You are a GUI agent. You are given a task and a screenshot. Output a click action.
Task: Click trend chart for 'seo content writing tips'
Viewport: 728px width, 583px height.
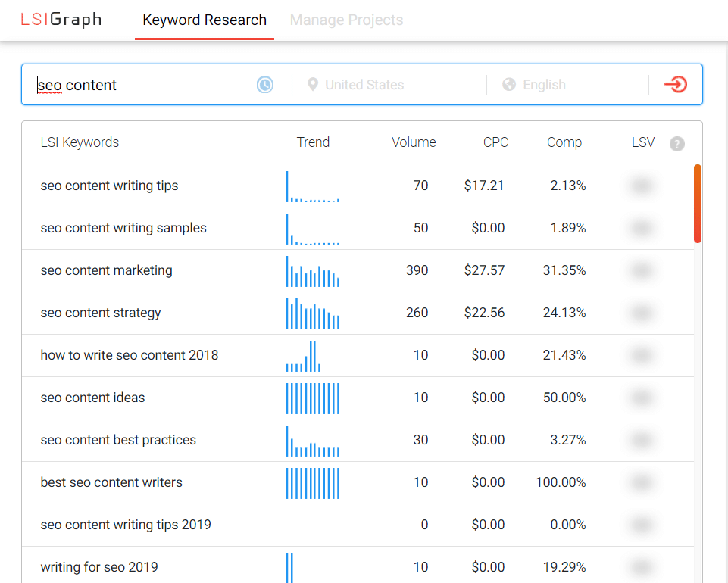click(x=312, y=186)
